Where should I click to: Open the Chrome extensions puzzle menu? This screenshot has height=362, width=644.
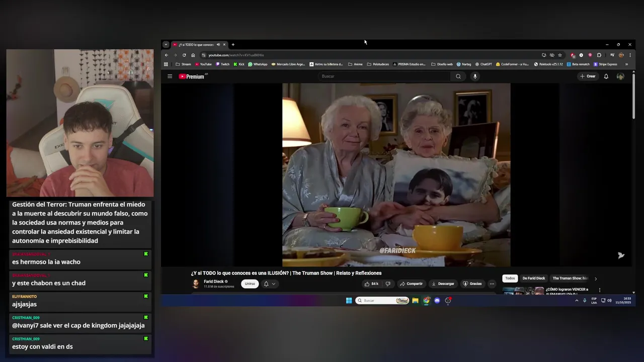[599, 55]
